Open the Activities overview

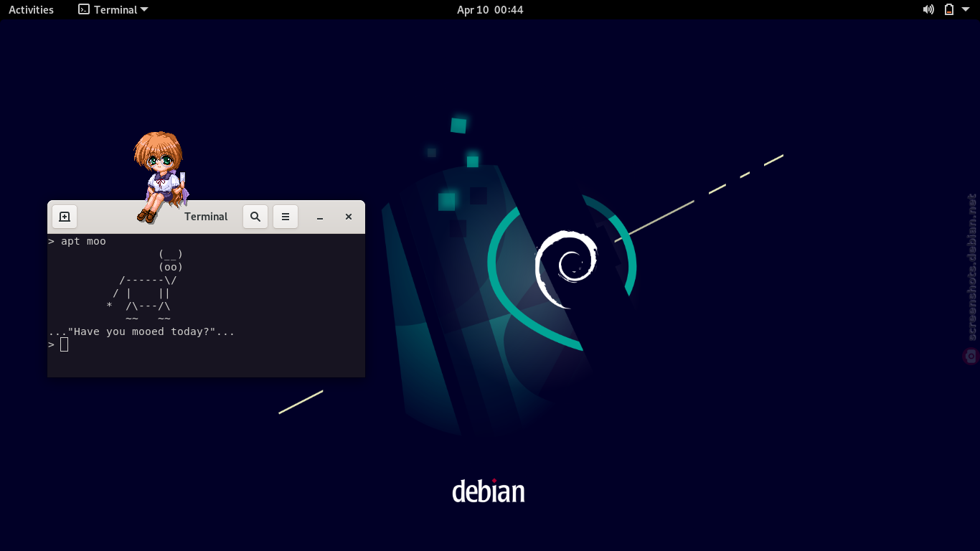point(31,9)
